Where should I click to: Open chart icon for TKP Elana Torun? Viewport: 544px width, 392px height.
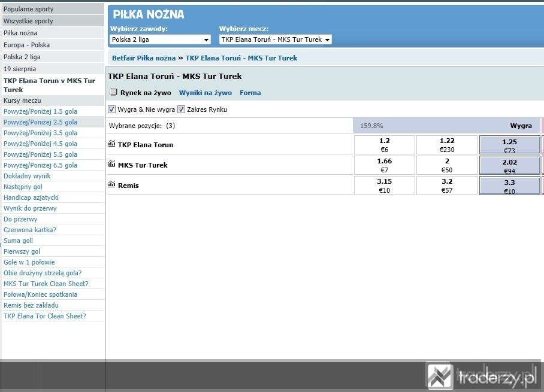tap(111, 144)
